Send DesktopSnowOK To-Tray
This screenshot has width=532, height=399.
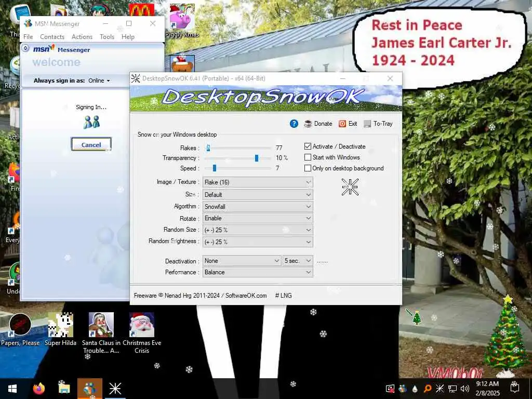378,124
